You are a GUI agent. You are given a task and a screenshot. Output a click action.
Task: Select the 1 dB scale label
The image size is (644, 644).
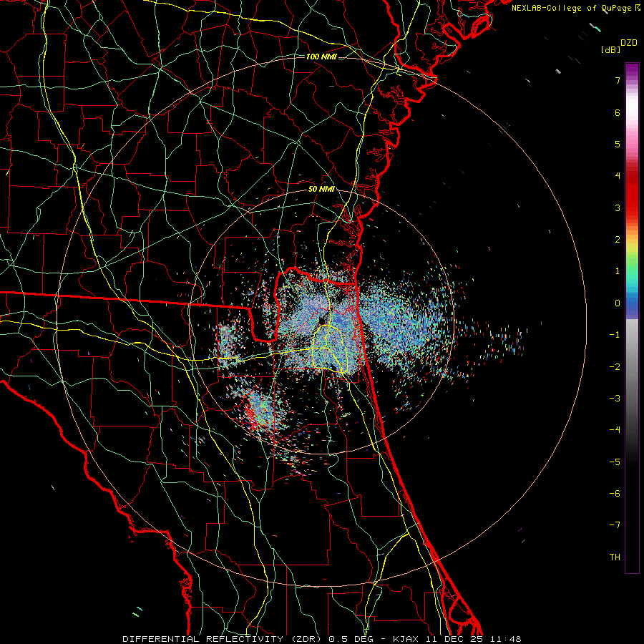coord(618,271)
